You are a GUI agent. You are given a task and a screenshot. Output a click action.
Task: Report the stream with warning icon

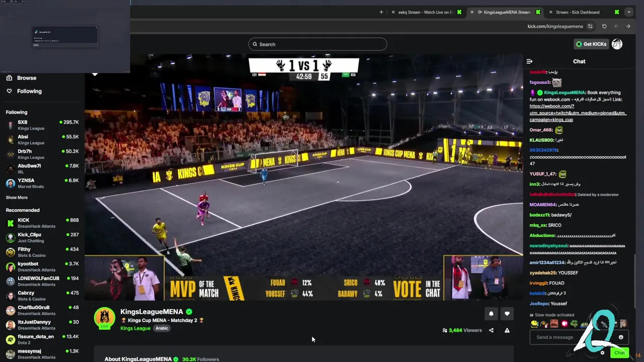tap(507, 330)
